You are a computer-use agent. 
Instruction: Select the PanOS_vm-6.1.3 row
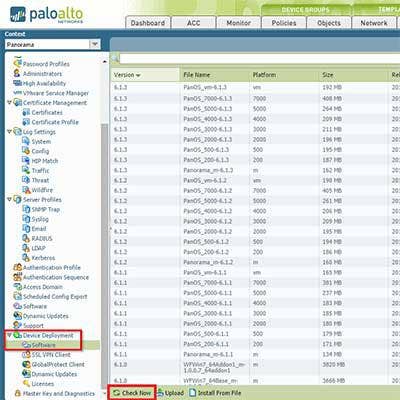[255, 87]
